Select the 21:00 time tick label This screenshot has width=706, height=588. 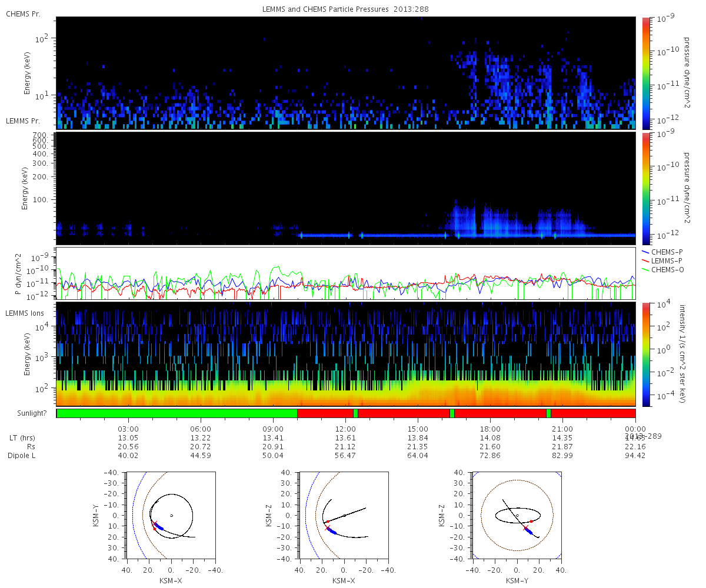562,429
